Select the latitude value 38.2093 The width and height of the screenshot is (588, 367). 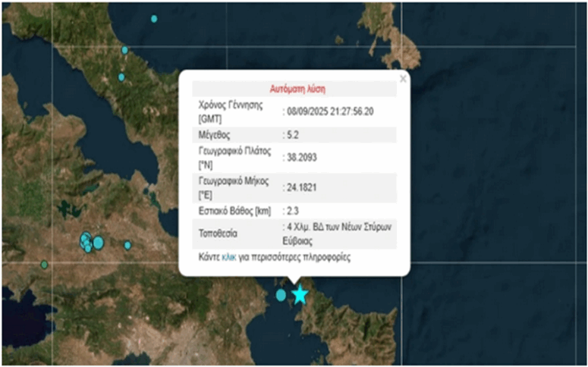pyautogui.click(x=302, y=158)
